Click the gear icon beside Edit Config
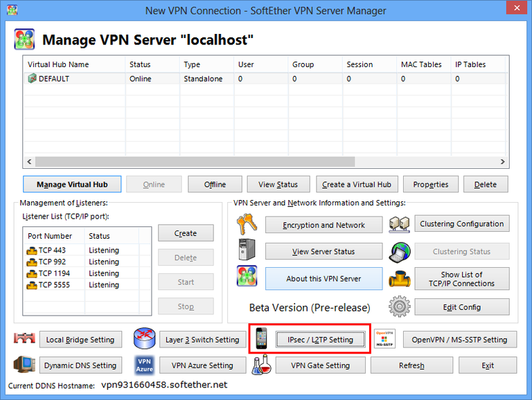532x400 pixels. (x=399, y=307)
